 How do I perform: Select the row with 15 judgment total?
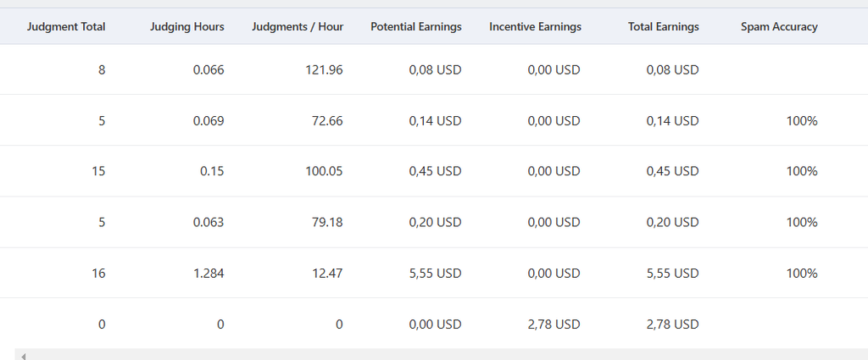point(434,171)
